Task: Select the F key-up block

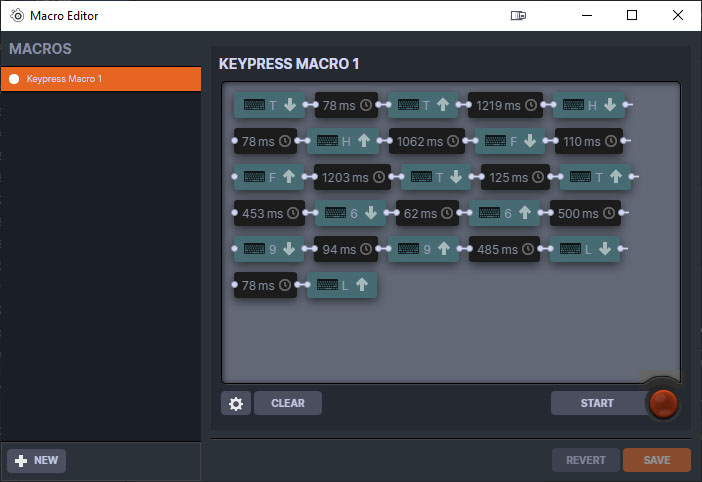Action: [x=269, y=177]
